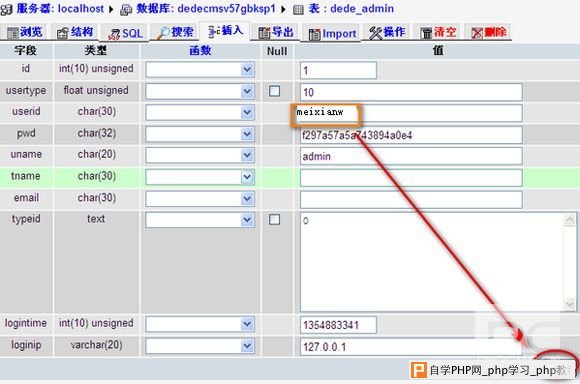580x384 pixels.
Task: Toggle the Null checkbox for usertype
Action: [274, 91]
